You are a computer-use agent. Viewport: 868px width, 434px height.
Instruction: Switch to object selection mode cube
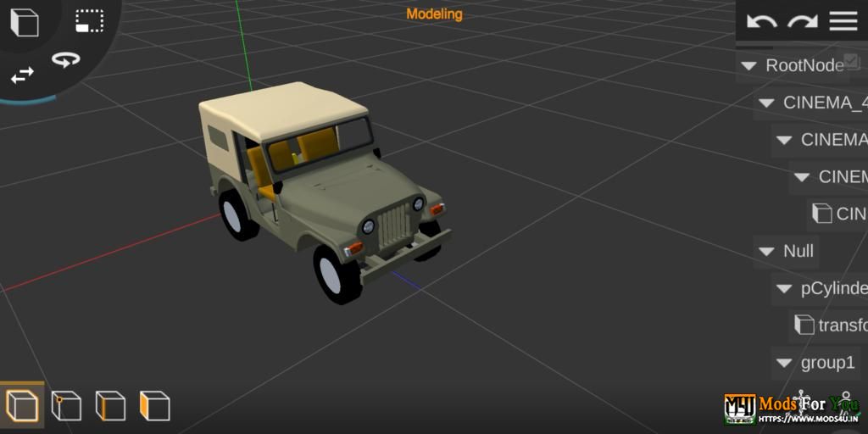22,406
